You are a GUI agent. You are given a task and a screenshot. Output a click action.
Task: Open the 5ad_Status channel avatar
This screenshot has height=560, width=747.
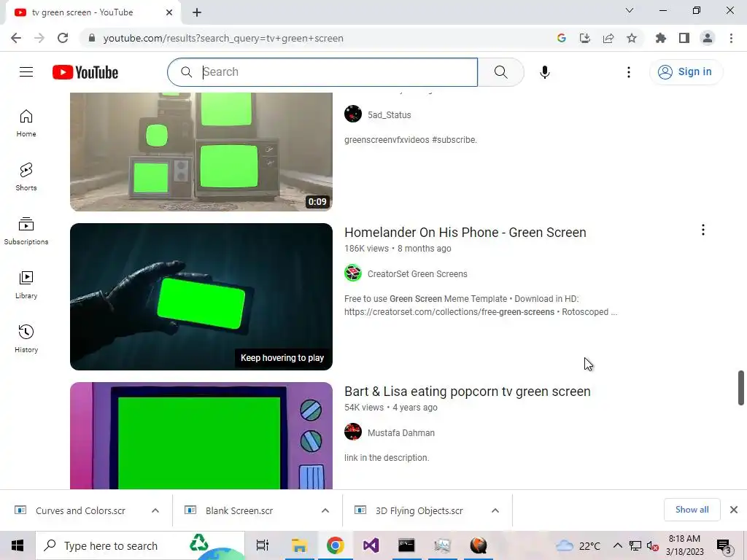tap(353, 114)
